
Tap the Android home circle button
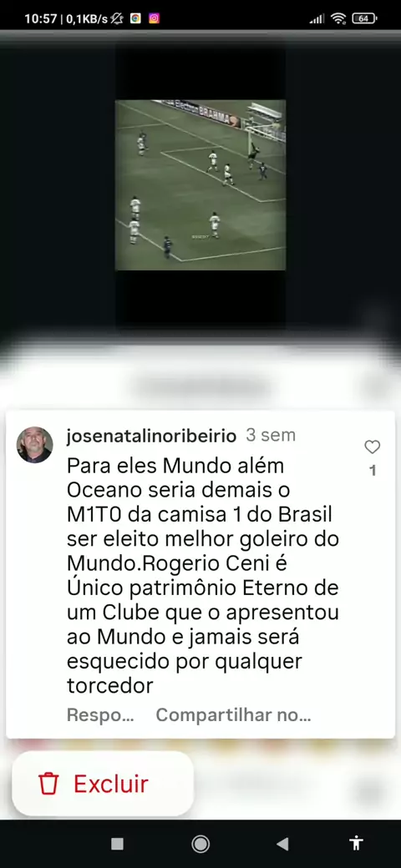tap(200, 843)
